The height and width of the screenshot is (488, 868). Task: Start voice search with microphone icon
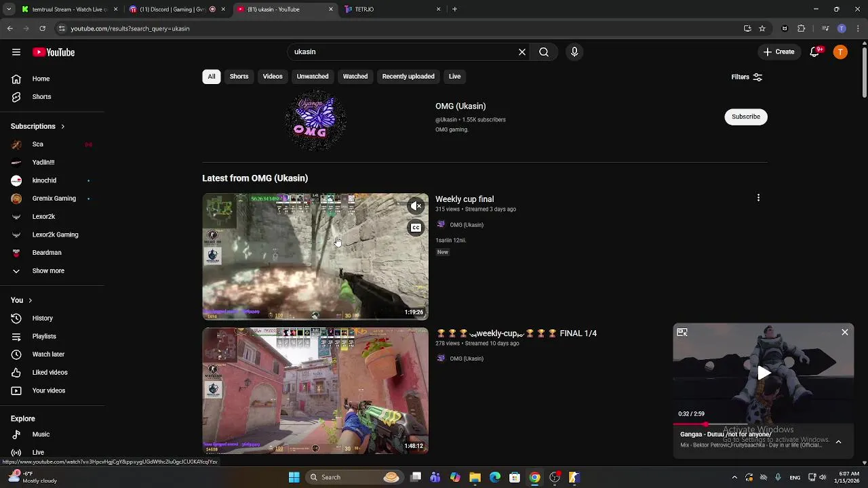coord(574,52)
